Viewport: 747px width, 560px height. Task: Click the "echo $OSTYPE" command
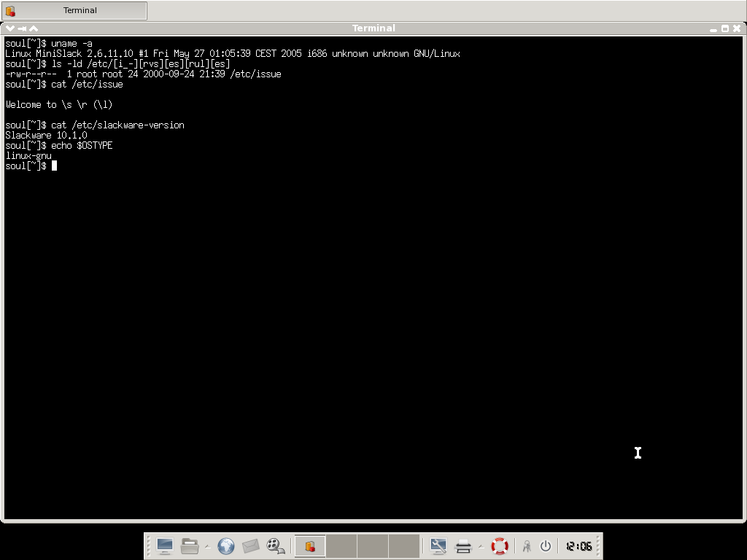coord(82,146)
